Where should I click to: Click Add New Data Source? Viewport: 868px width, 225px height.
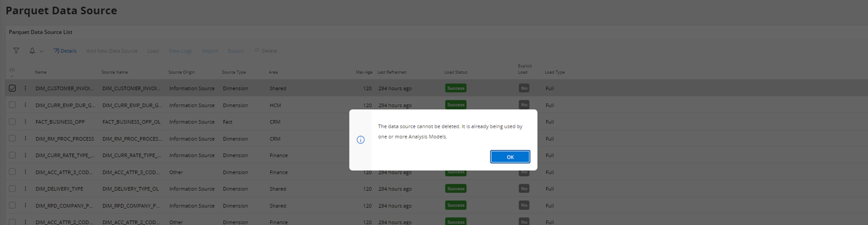click(x=112, y=51)
